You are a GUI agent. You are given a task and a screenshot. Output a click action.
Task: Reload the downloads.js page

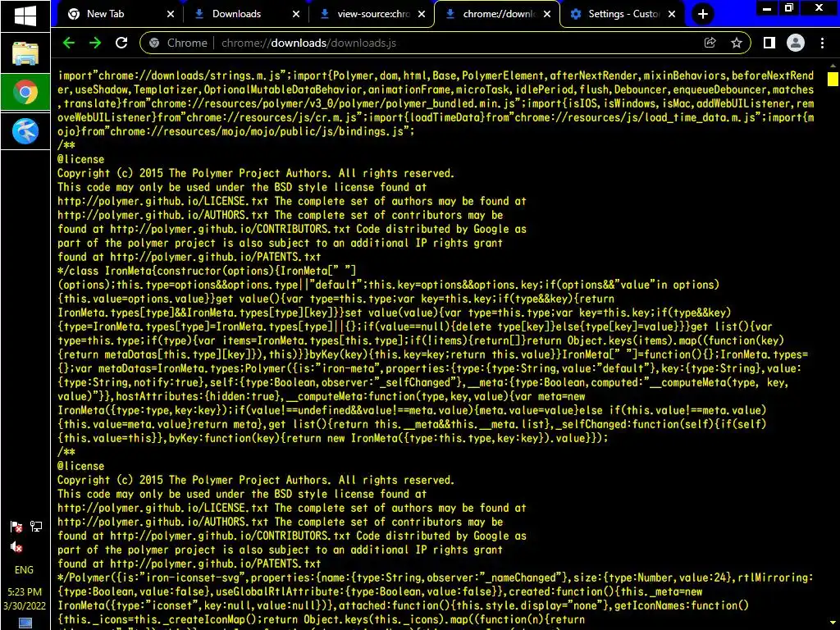point(121,43)
